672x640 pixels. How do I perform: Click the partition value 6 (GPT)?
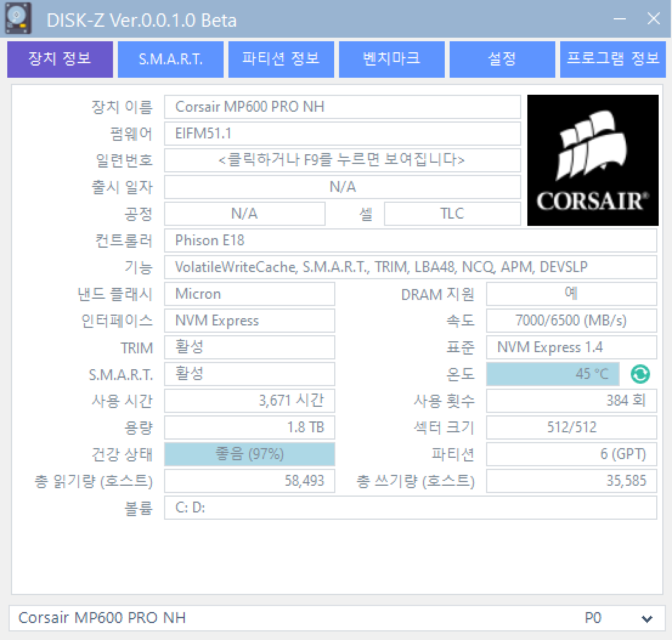[x=571, y=454]
